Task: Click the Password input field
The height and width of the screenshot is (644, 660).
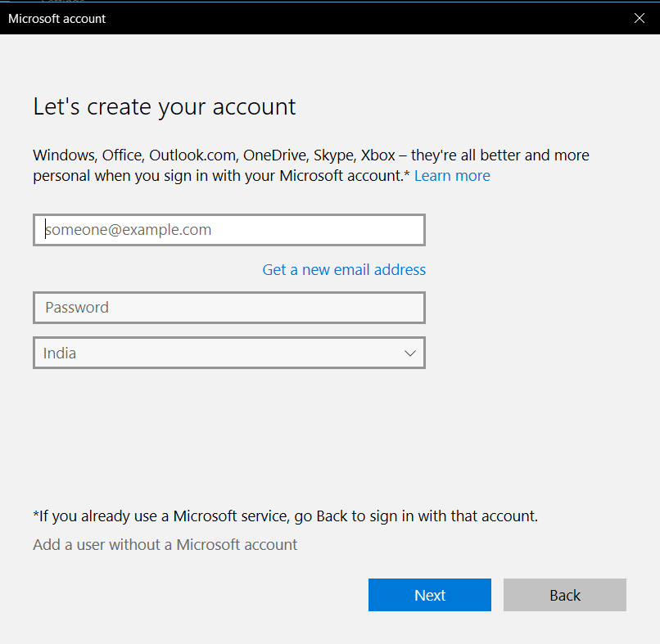Action: (x=229, y=308)
